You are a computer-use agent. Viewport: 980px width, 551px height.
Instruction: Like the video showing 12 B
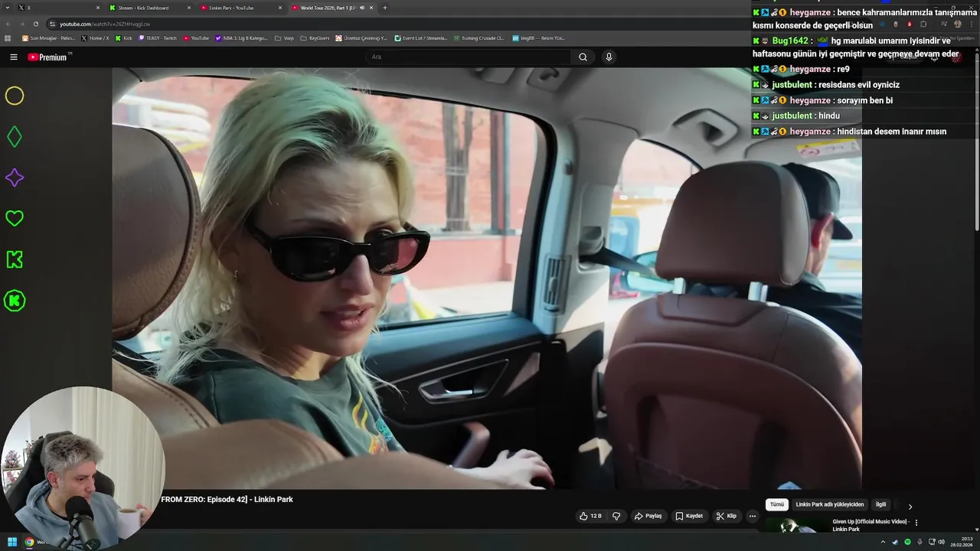pos(590,516)
